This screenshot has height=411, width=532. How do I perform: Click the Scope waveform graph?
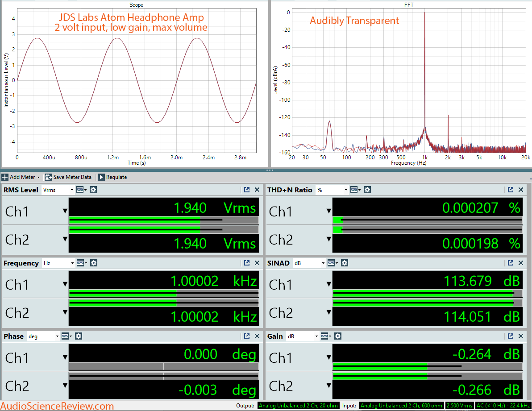137,80
